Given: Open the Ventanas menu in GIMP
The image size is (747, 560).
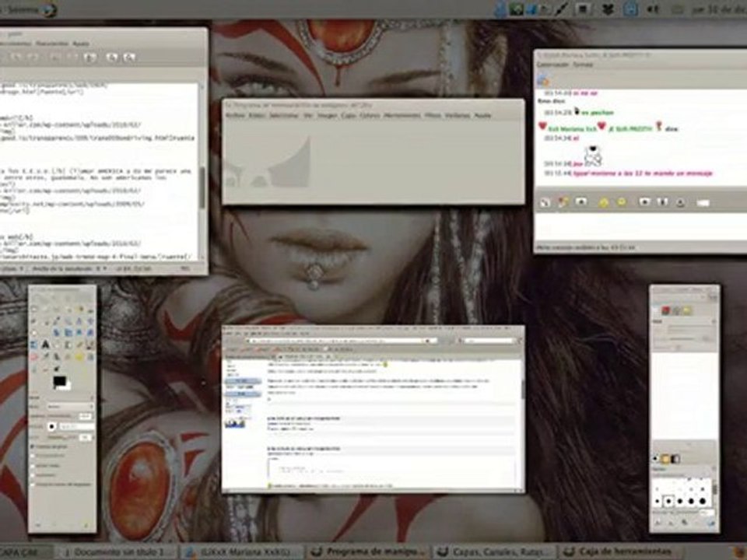Looking at the screenshot, I should pos(458,115).
